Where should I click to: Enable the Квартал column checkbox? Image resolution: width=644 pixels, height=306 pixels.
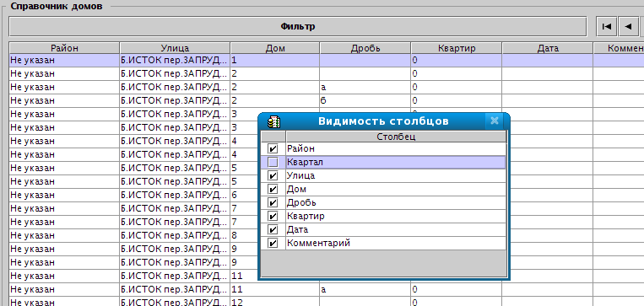pyautogui.click(x=273, y=162)
